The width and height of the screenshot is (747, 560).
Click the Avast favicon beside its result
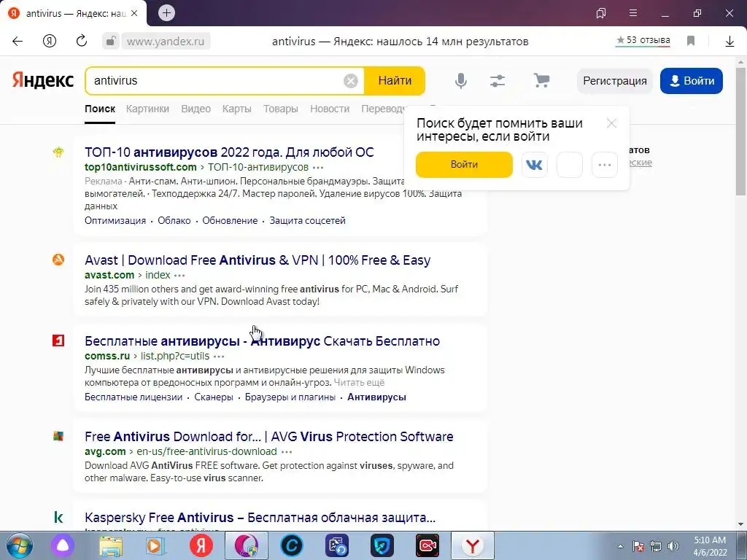pyautogui.click(x=58, y=260)
